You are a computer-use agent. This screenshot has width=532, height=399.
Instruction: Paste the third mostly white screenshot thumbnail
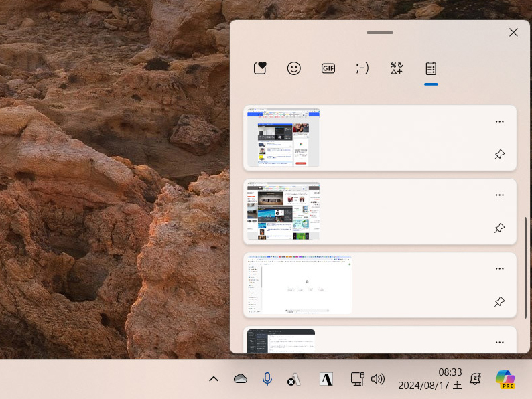(300, 285)
